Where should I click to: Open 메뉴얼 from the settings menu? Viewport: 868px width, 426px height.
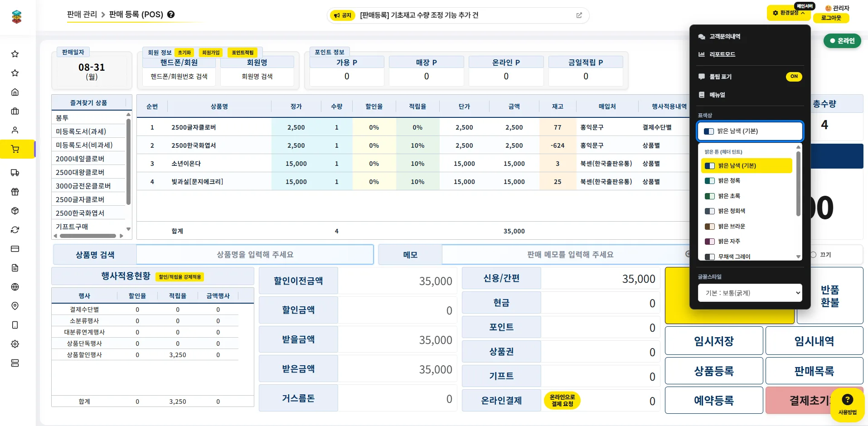coord(717,95)
